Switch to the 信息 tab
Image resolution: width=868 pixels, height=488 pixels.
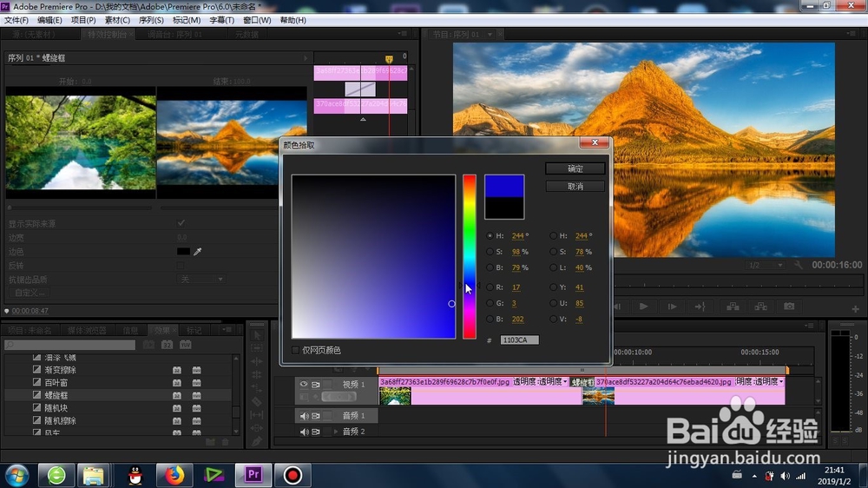coord(131,330)
